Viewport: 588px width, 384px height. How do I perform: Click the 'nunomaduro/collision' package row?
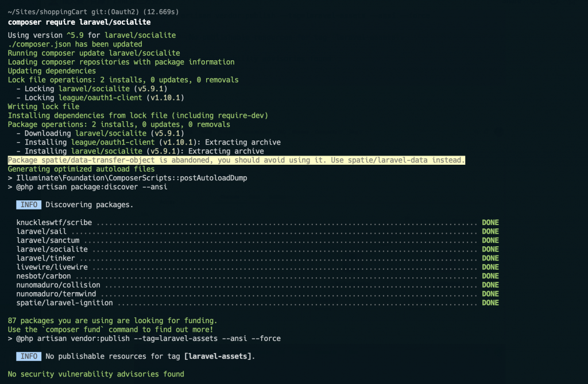pyautogui.click(x=257, y=285)
